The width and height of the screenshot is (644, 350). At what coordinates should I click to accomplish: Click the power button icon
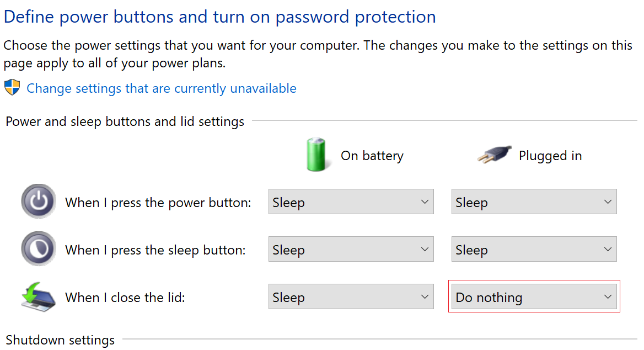[38, 202]
